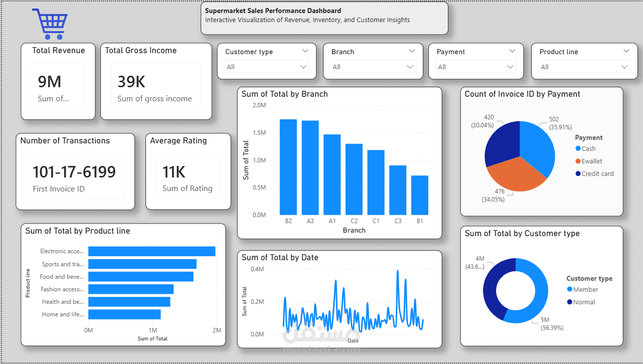This screenshot has height=364, width=643.
Task: Select the Electronic accessories product bar
Action: pos(152,251)
